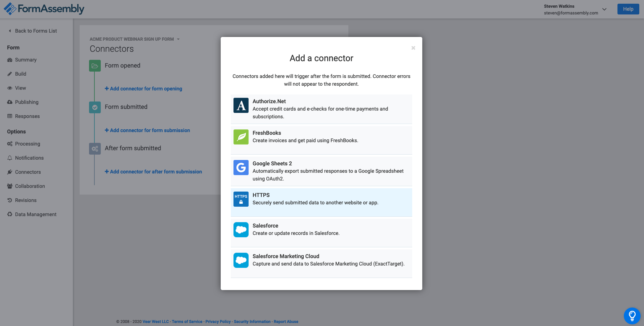Click the After form submitted gears icon
This screenshot has width=644, height=326.
click(95, 149)
